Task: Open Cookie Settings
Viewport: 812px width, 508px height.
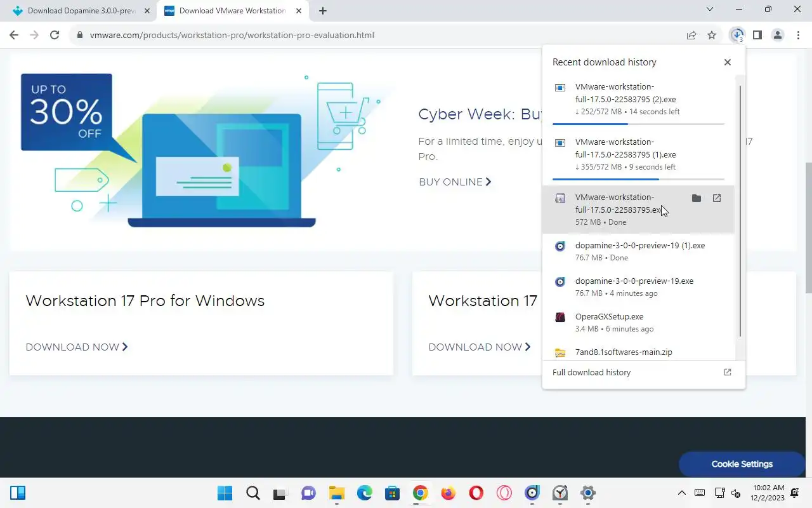Action: 742,464
